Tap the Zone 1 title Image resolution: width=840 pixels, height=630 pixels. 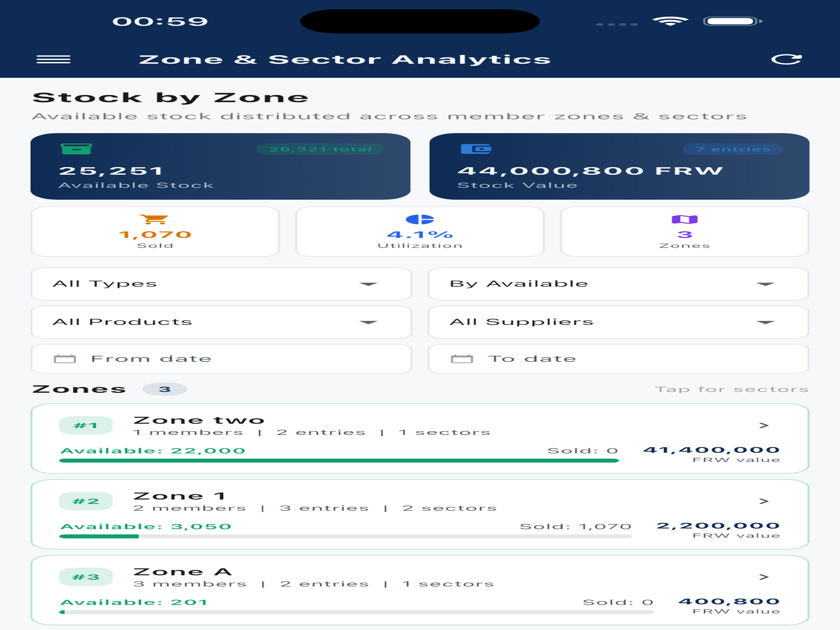[180, 496]
